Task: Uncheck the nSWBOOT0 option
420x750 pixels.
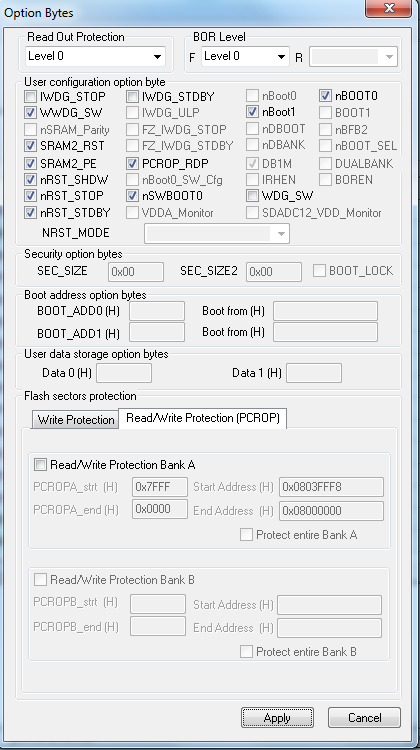Action: pos(133,196)
